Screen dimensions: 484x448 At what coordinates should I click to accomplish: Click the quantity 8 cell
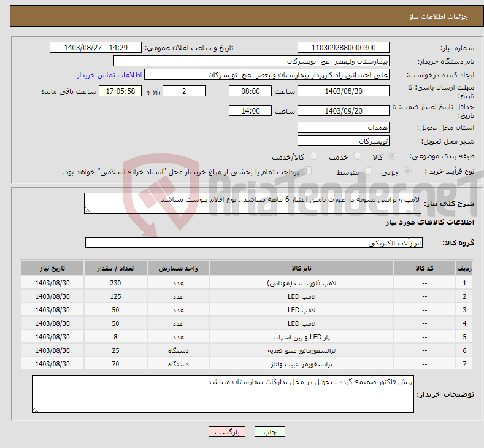click(115, 337)
